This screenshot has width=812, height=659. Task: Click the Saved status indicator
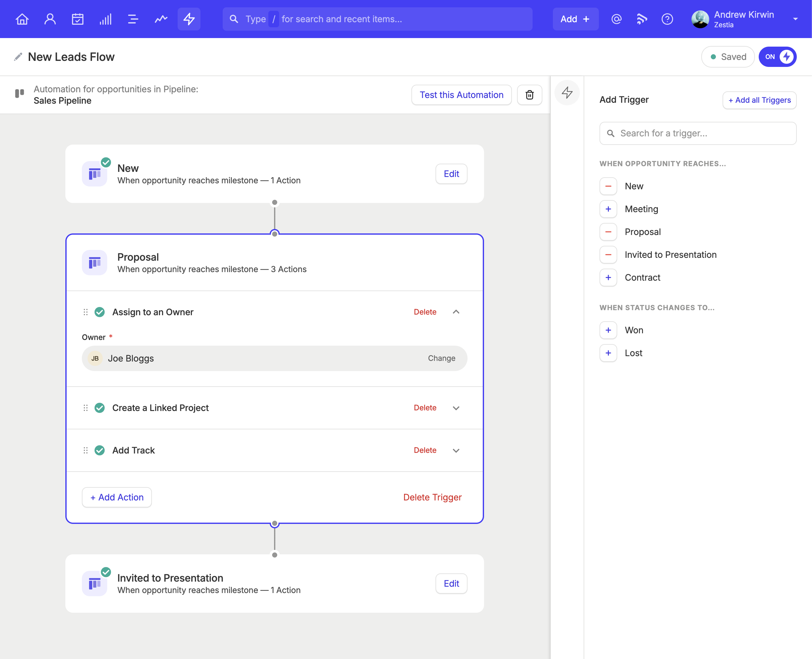pos(728,57)
